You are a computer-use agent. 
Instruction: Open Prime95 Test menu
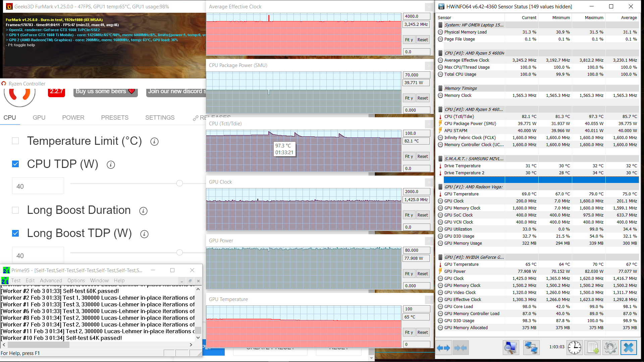click(x=16, y=281)
